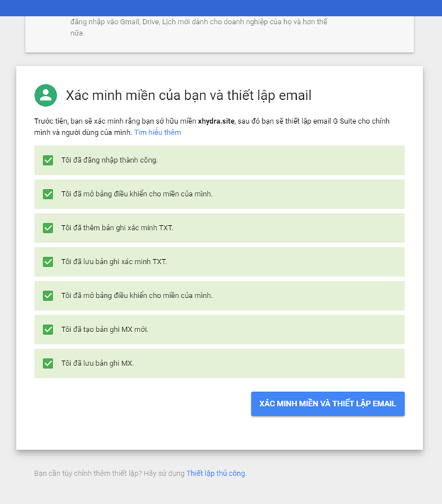Uncheck the first "mở bảng điều khiển" checkbox
Image resolution: width=442 pixels, height=504 pixels.
pos(48,194)
